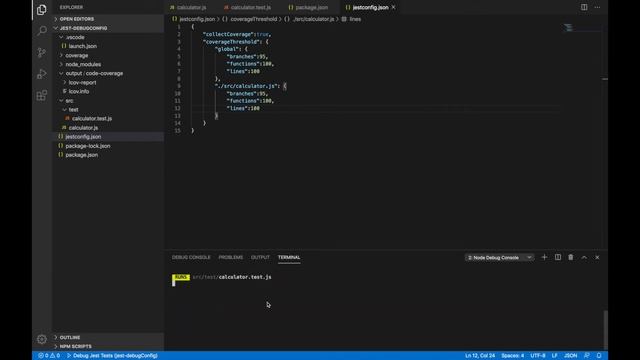640x360 pixels.
Task: Open launch.json in the explorer
Action: (108, 46)
